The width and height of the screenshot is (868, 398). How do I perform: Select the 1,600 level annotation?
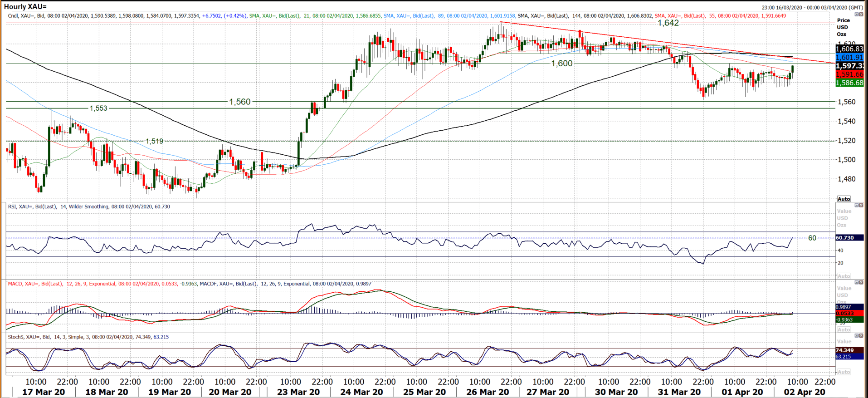(562, 64)
